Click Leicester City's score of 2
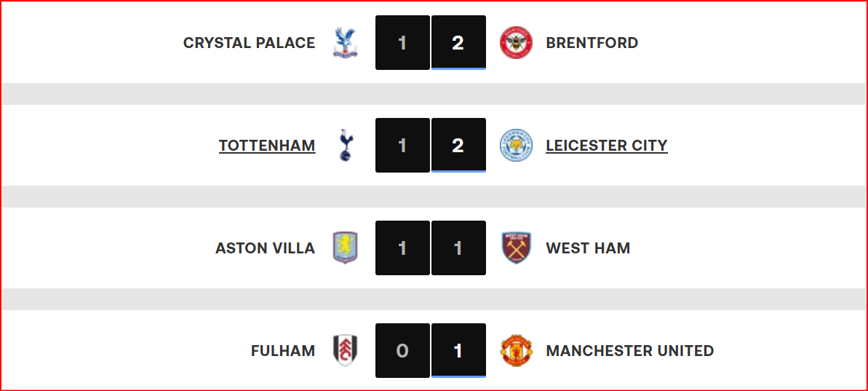 [x=458, y=146]
